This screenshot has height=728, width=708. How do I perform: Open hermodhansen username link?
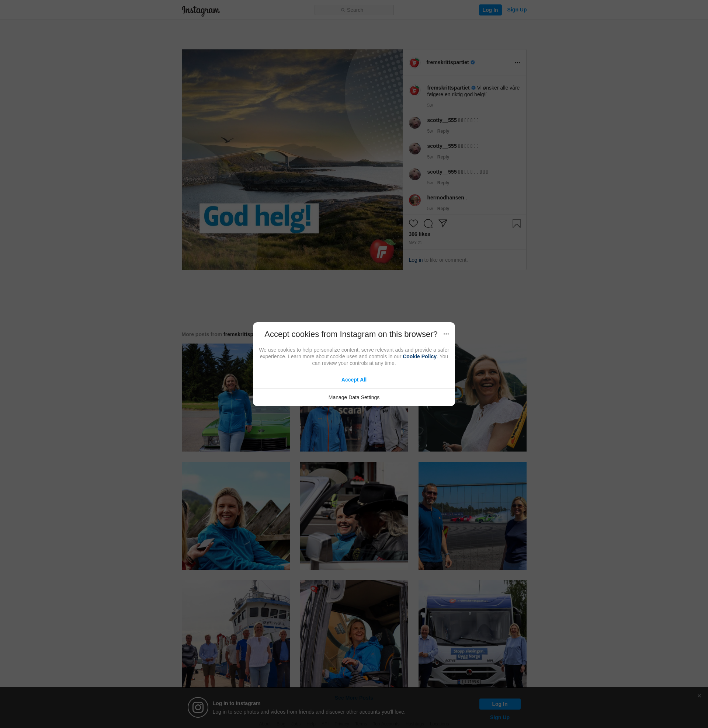click(445, 198)
